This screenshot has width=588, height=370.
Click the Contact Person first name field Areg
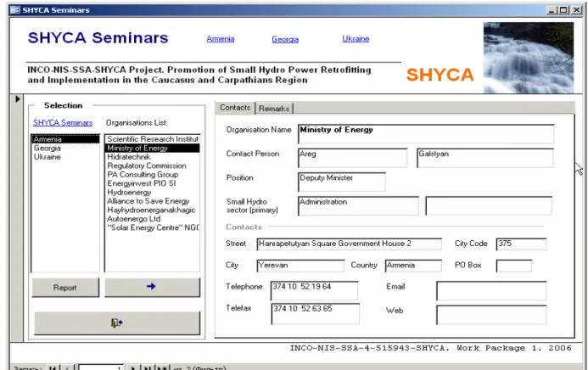tap(352, 158)
